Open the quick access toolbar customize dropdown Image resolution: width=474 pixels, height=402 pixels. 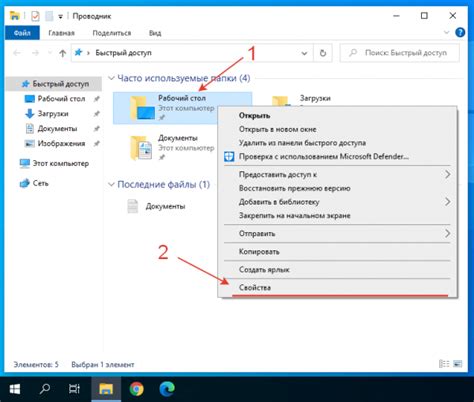[60, 16]
